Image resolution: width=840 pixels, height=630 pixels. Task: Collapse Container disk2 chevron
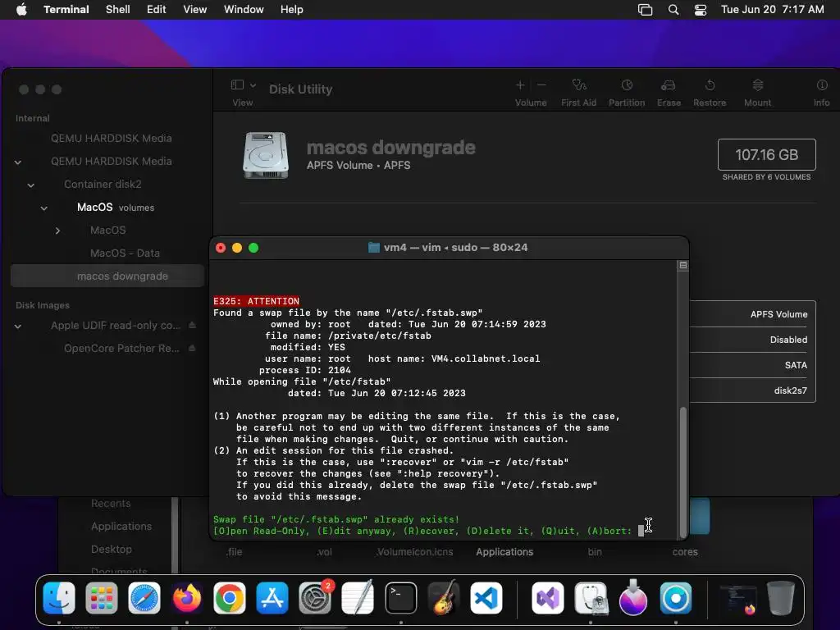[30, 185]
